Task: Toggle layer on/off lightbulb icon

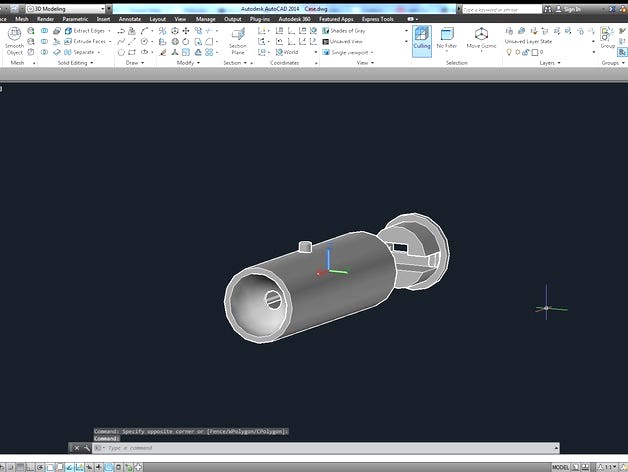Action: tap(509, 52)
